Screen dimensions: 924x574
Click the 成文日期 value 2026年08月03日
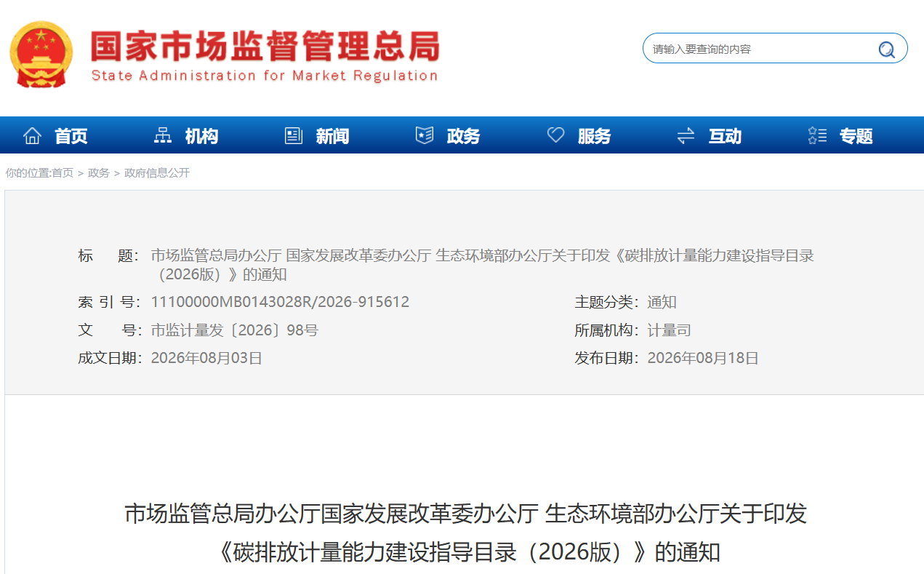coord(206,358)
